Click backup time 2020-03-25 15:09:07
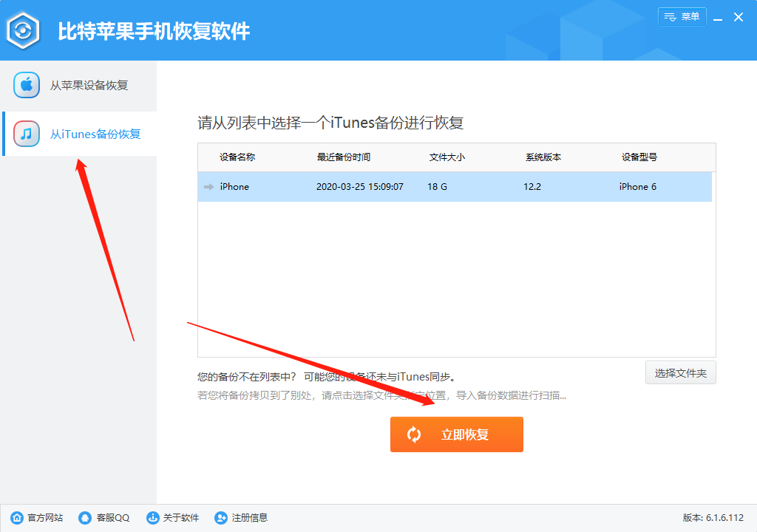757x532 pixels. coord(360,187)
